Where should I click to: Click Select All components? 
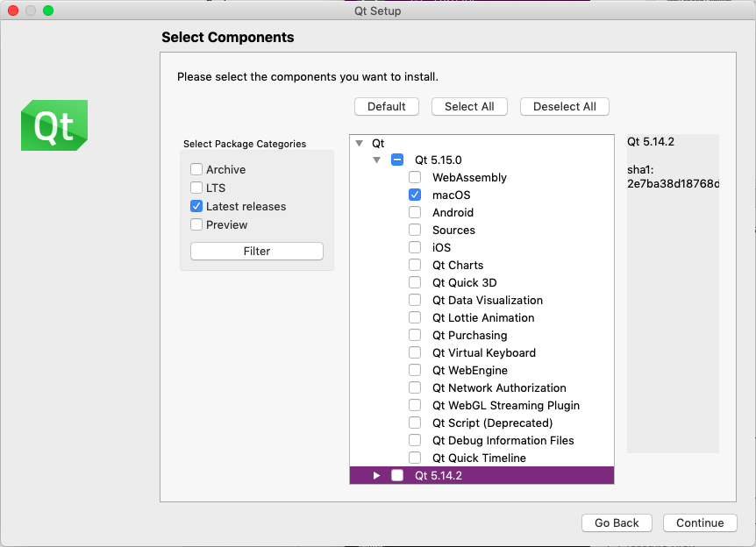(x=469, y=106)
